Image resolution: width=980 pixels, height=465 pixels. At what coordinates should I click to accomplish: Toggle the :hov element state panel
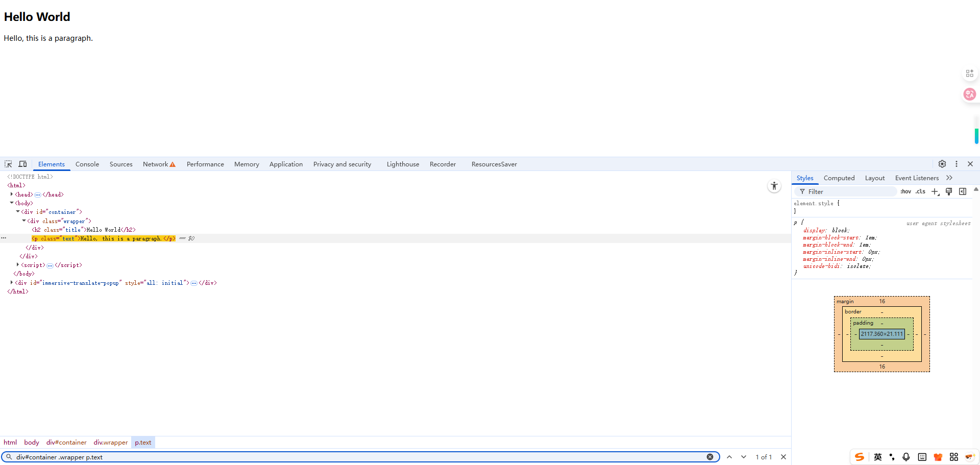click(905, 191)
